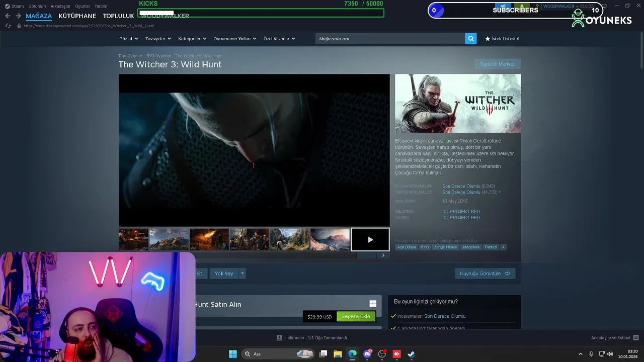Open File Explorer from the taskbar
The height and width of the screenshot is (362, 644).
(x=338, y=354)
